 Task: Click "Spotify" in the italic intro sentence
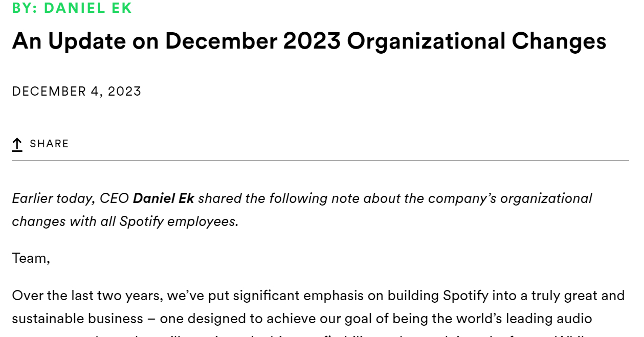142,221
